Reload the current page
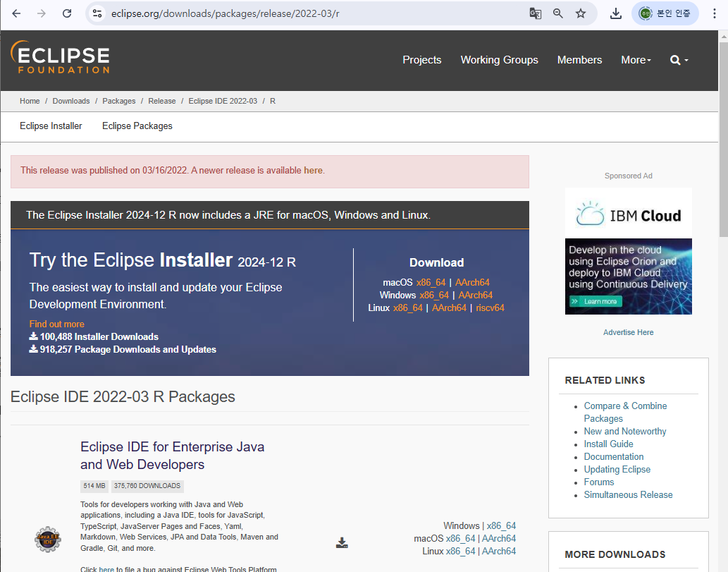 pos(67,13)
